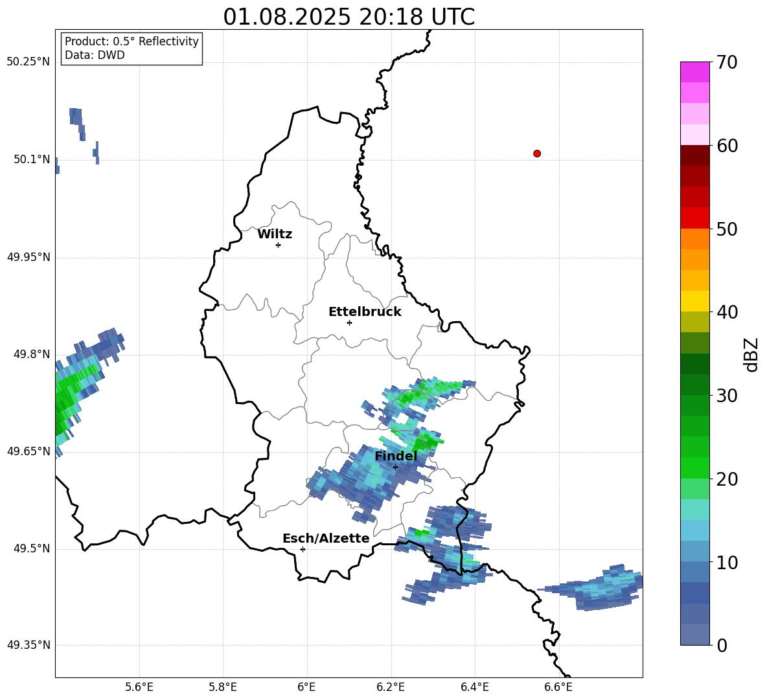Click the 5.6°E longitude label
This screenshot has width=767, height=700.
coord(139,687)
